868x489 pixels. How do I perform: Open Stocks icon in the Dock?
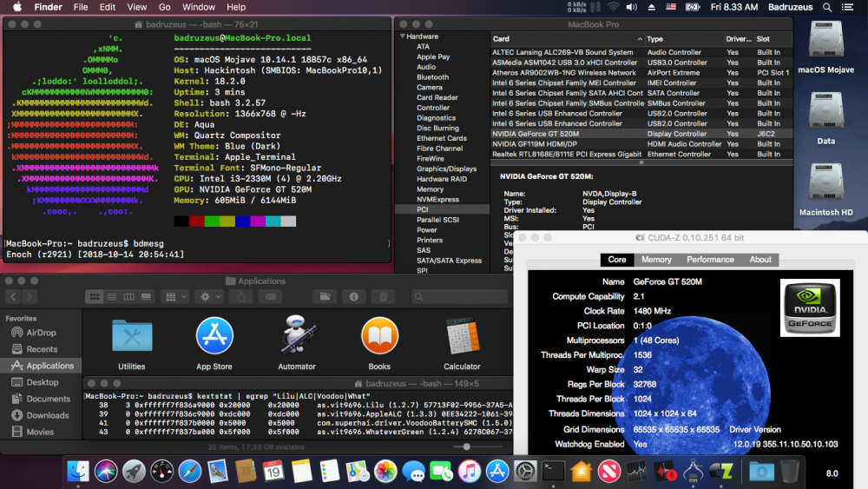click(637, 472)
